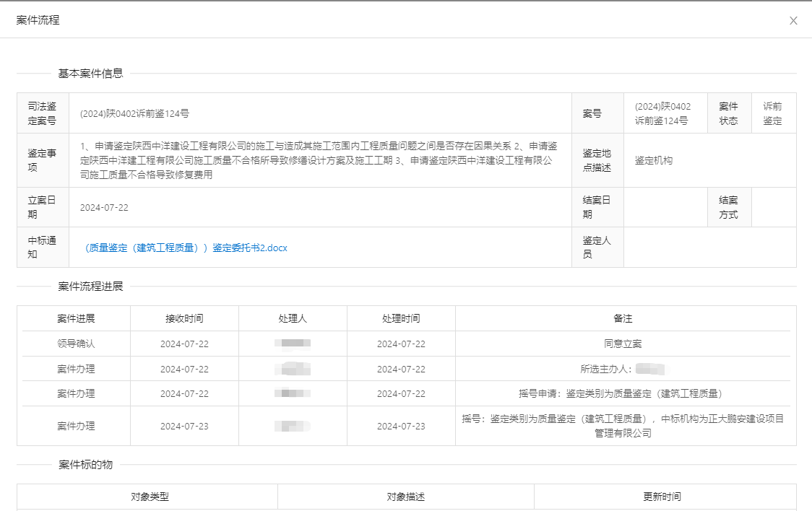Image resolution: width=812 pixels, height=511 pixels.
Task: Click the 同意立案 remark cell
Action: click(x=623, y=344)
